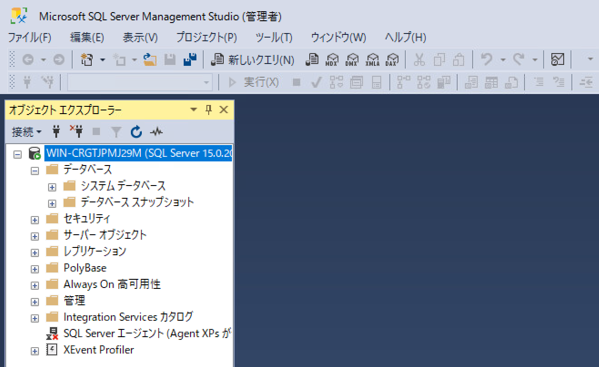Open the 接続 dropdown

[26, 132]
